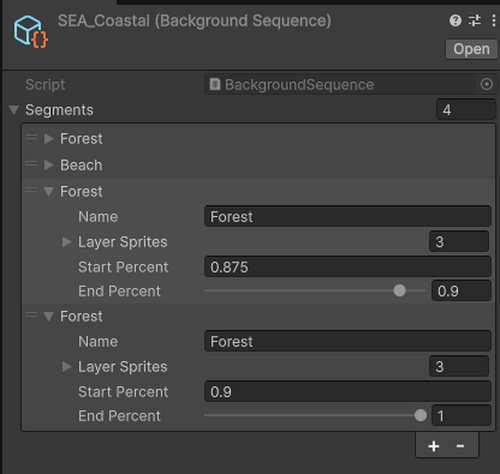This screenshot has width=500, height=474.
Task: Click the Start Percent field showing 0.875
Action: pos(348,267)
